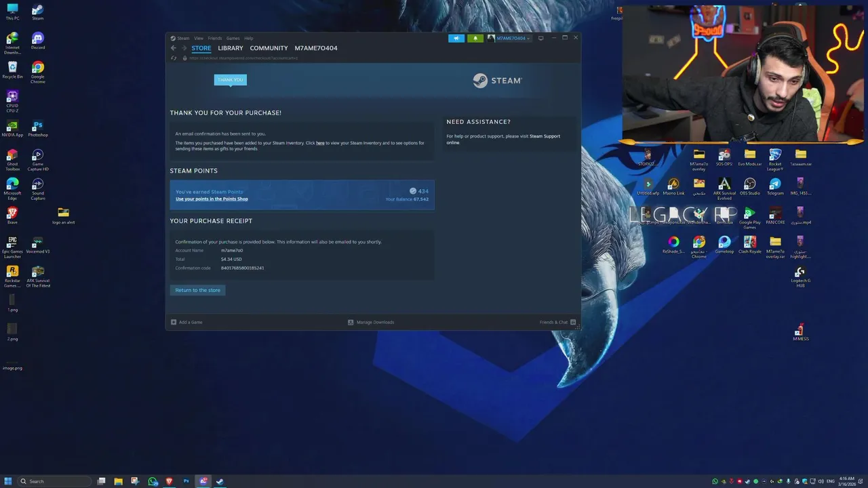868x488 pixels.
Task: Select Rocket League desktop icon
Action: 775,159
